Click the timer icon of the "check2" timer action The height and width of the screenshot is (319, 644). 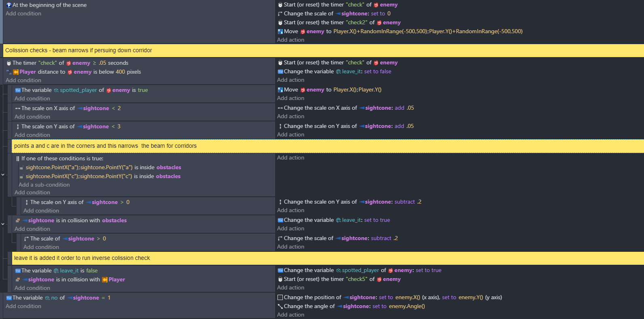coord(280,23)
